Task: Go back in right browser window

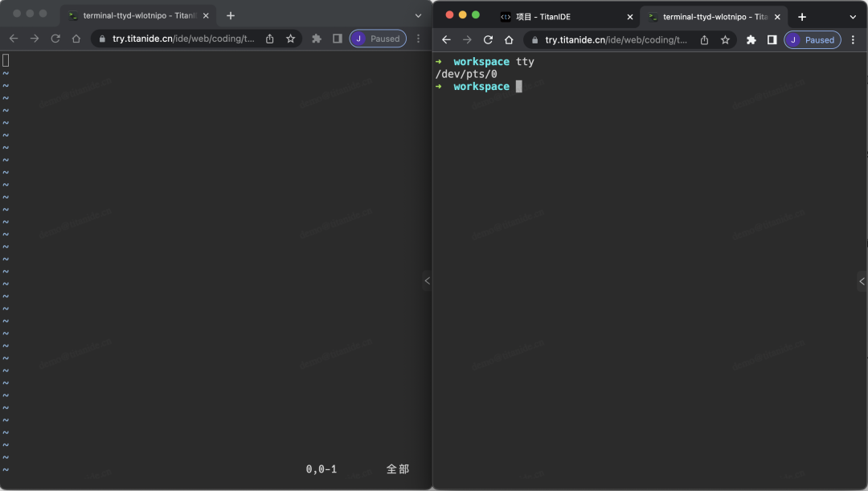Action: tap(446, 40)
